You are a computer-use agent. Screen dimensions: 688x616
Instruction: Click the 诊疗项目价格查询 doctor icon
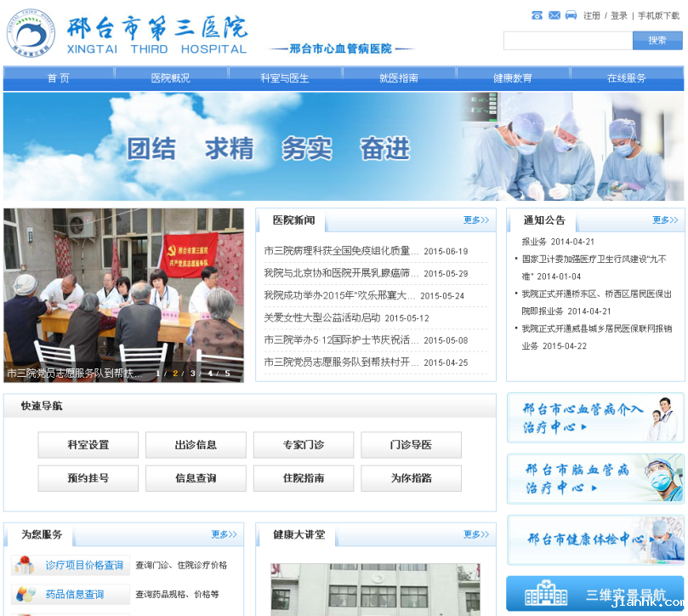click(24, 565)
